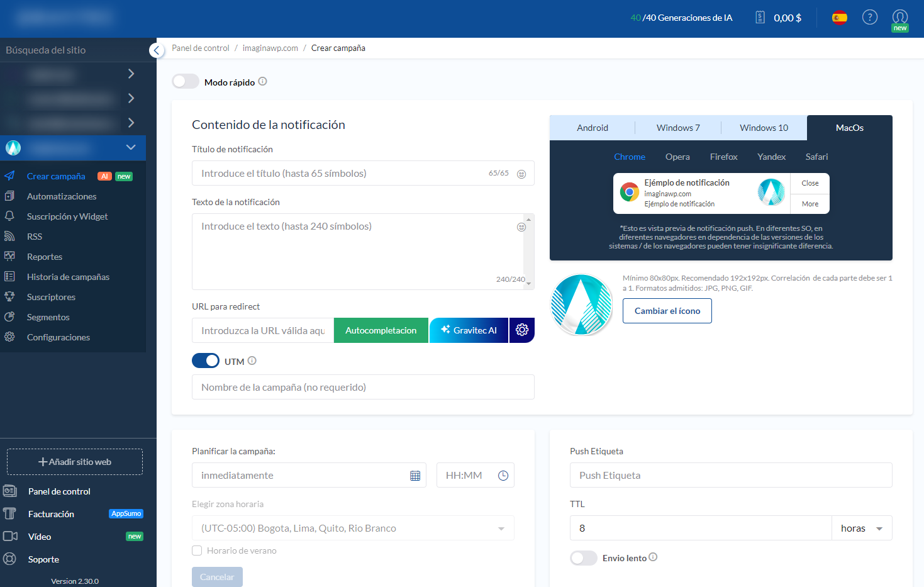This screenshot has height=587, width=924.
Task: Enable the Modo rápido toggle
Action: [x=186, y=82]
